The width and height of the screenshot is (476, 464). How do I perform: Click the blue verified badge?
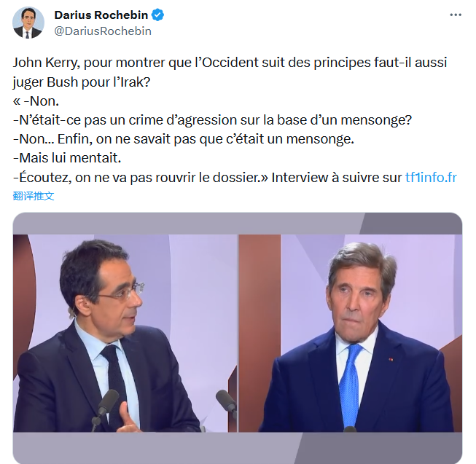coord(157,15)
